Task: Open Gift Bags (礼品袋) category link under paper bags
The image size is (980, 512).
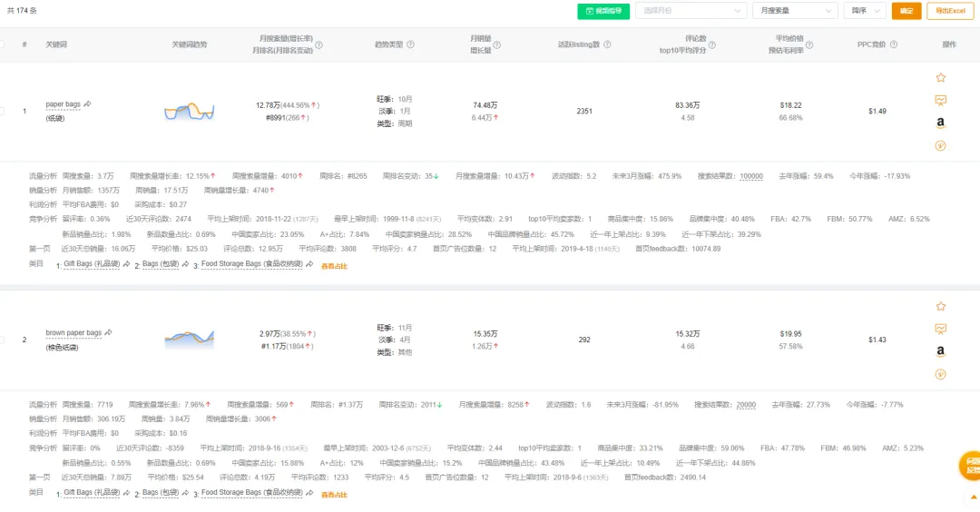Action: tap(92, 264)
